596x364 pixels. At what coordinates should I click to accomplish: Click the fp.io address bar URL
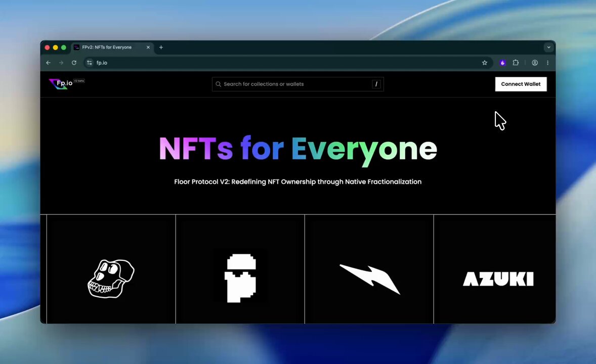point(102,63)
